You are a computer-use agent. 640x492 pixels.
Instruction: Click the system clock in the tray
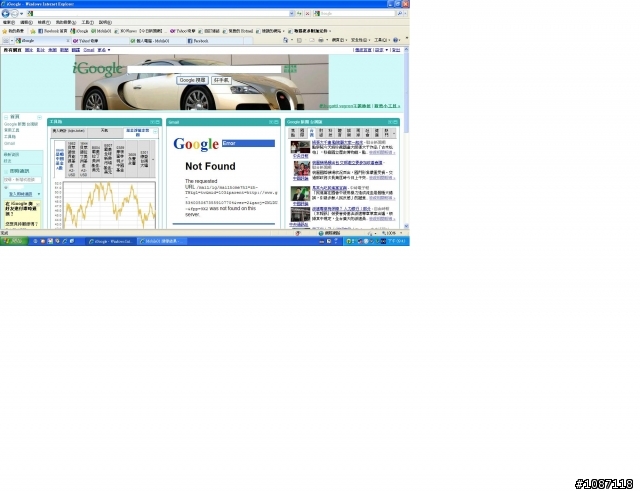(397, 241)
